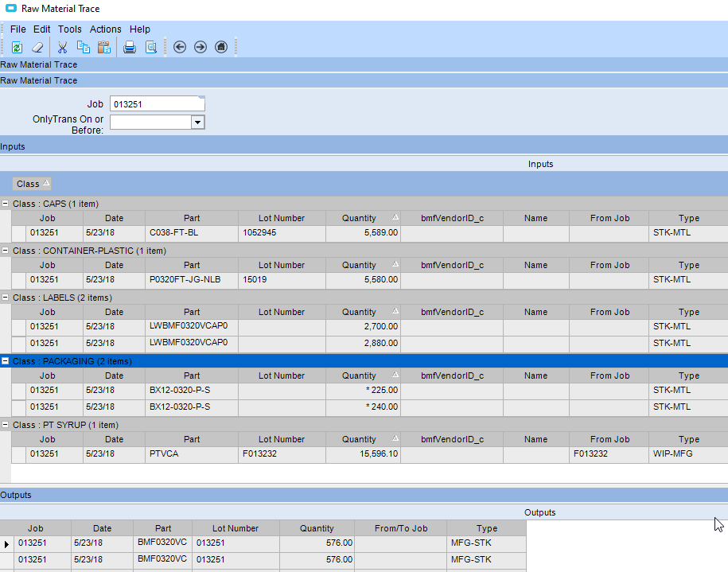The width and height of the screenshot is (728, 572).
Task: Click the Paste clipboard icon
Action: (103, 47)
